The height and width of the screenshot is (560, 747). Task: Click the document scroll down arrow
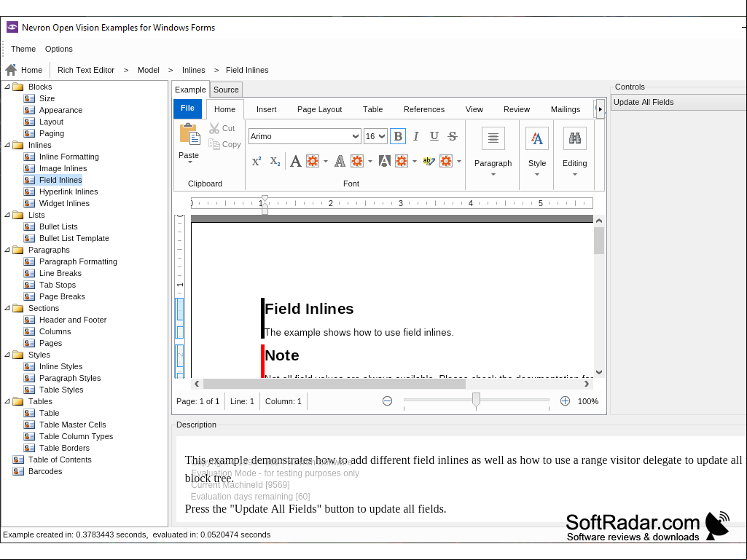click(x=599, y=372)
